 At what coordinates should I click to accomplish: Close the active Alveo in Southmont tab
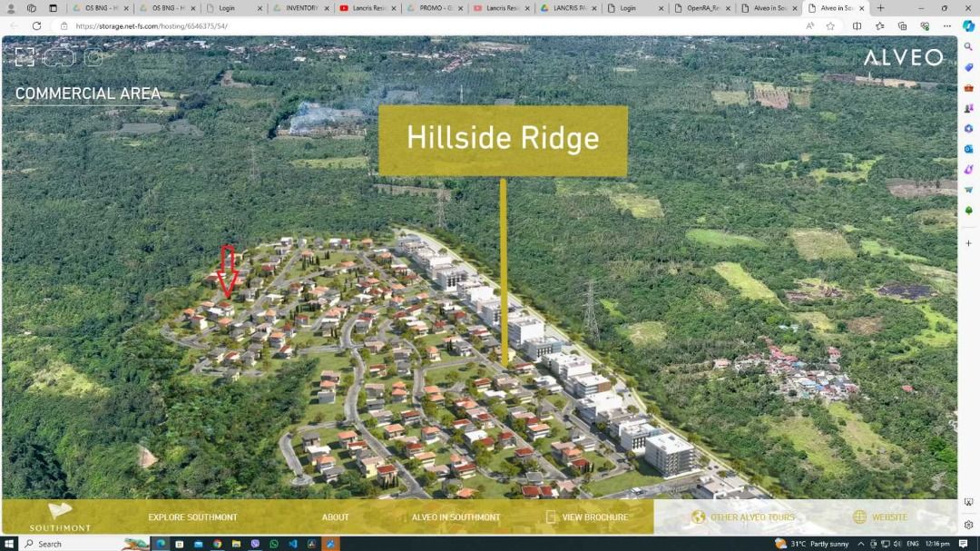tap(862, 8)
